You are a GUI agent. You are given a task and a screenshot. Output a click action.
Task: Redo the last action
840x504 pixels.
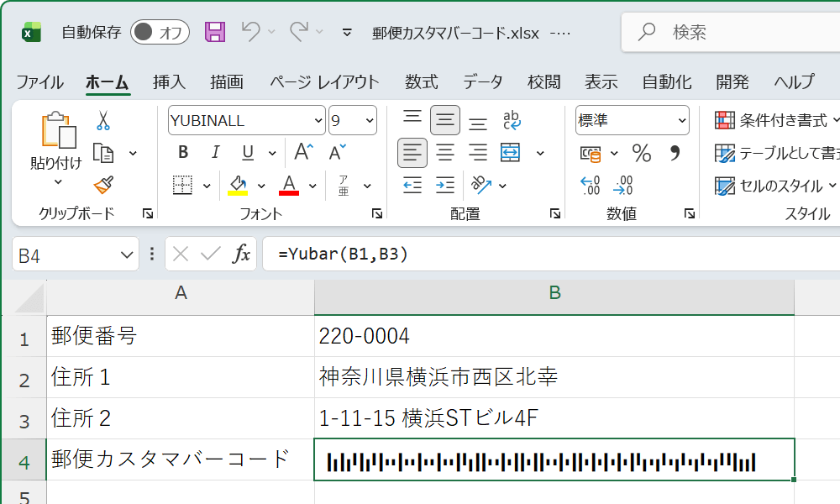point(299,32)
